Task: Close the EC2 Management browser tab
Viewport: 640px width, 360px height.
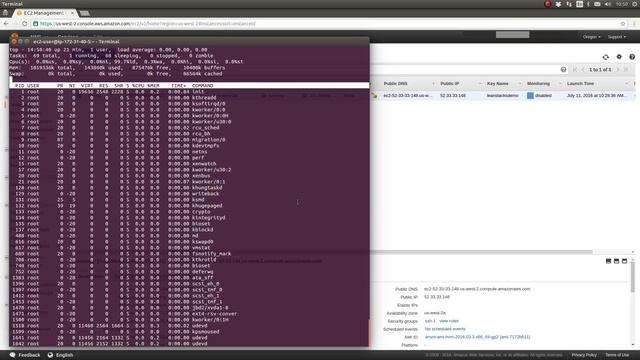Action: click(x=72, y=13)
